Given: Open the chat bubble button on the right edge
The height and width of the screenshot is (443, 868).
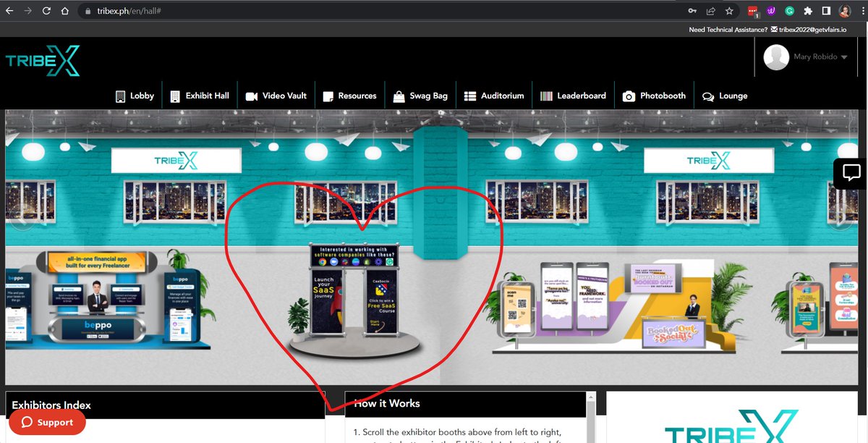Looking at the screenshot, I should click(x=851, y=174).
